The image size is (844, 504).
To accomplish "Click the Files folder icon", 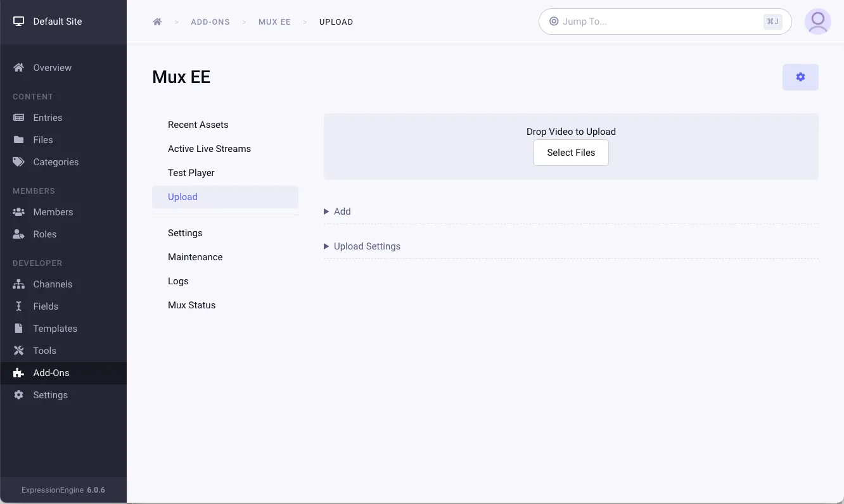I will click(x=19, y=140).
